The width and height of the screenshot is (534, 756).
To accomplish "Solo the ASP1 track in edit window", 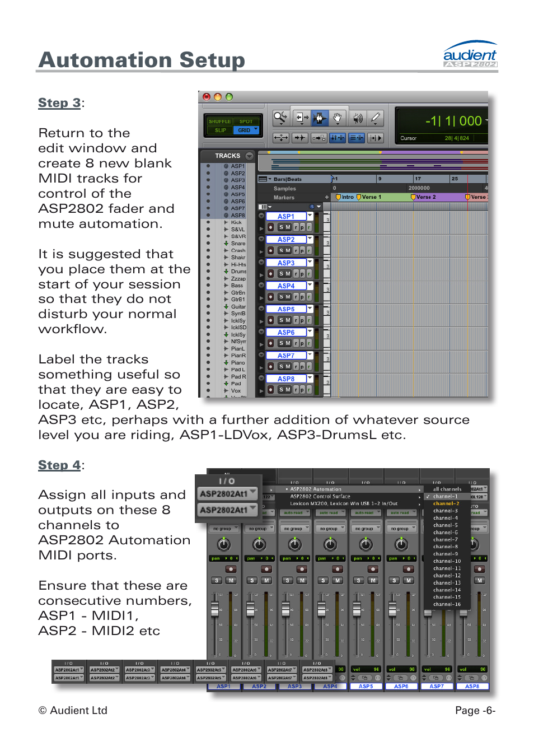I will 281,227.
